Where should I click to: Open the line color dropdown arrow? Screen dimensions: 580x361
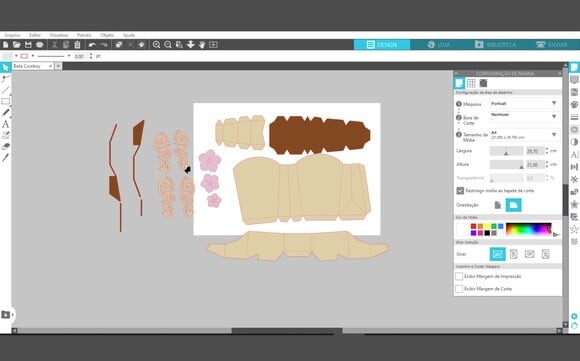[x=33, y=56]
